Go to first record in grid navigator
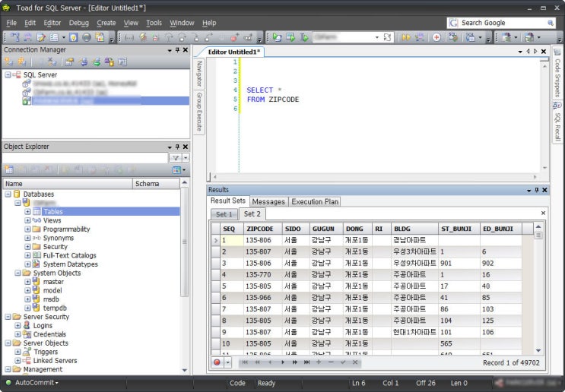The width and height of the screenshot is (565, 392). (244, 362)
